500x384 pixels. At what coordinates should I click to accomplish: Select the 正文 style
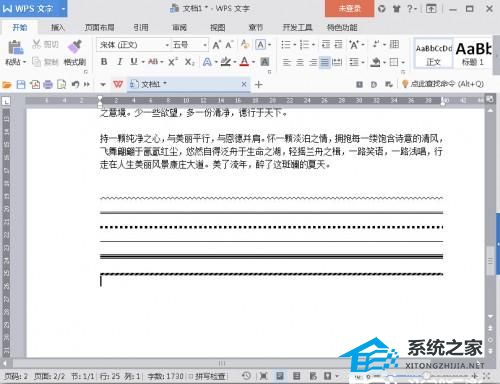(x=433, y=54)
